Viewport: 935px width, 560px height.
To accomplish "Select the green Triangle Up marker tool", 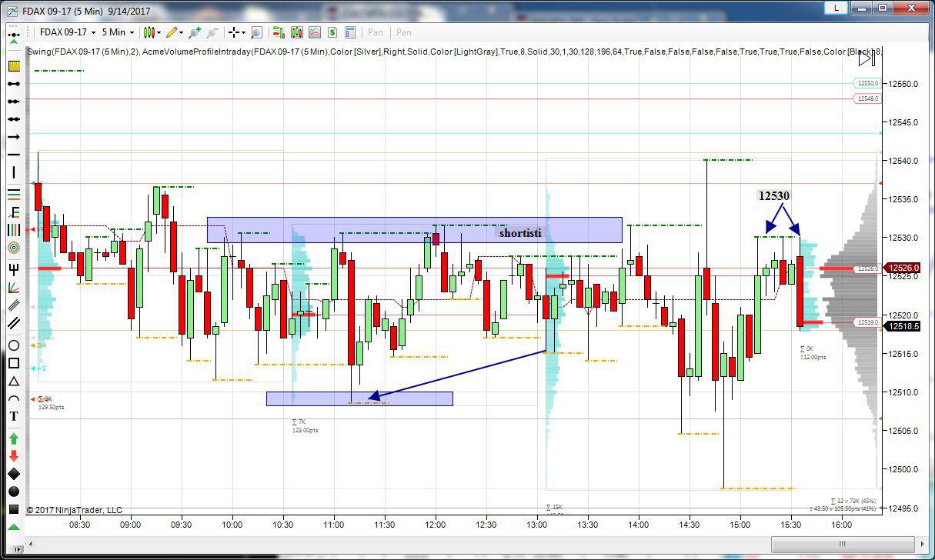I will tap(13, 527).
